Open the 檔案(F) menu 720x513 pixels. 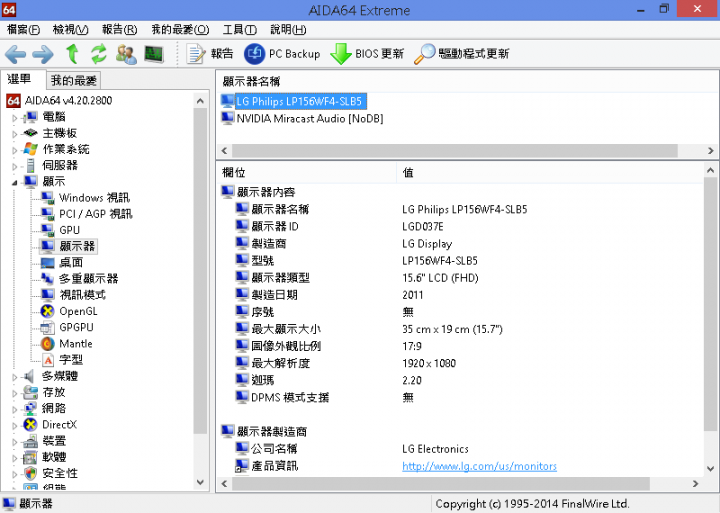23,30
